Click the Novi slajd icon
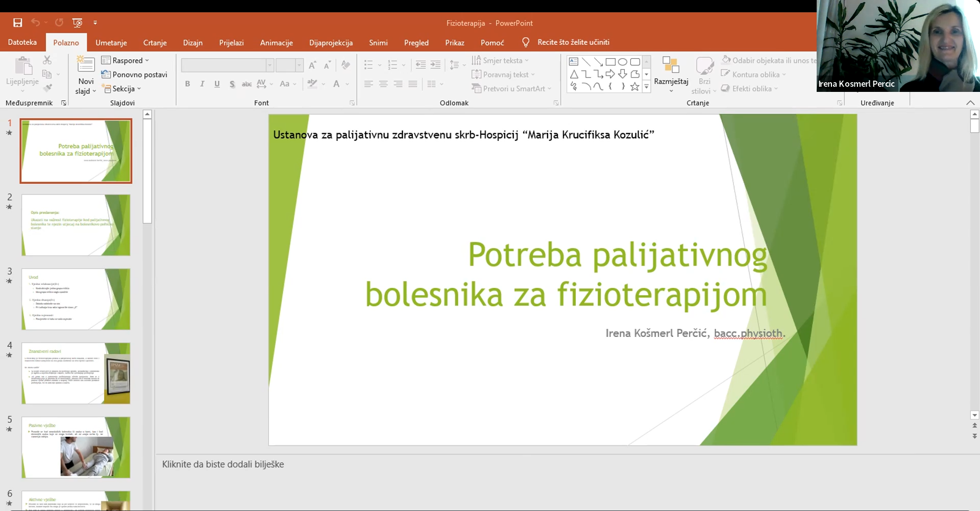Screen dimensions: 980x511 86,65
